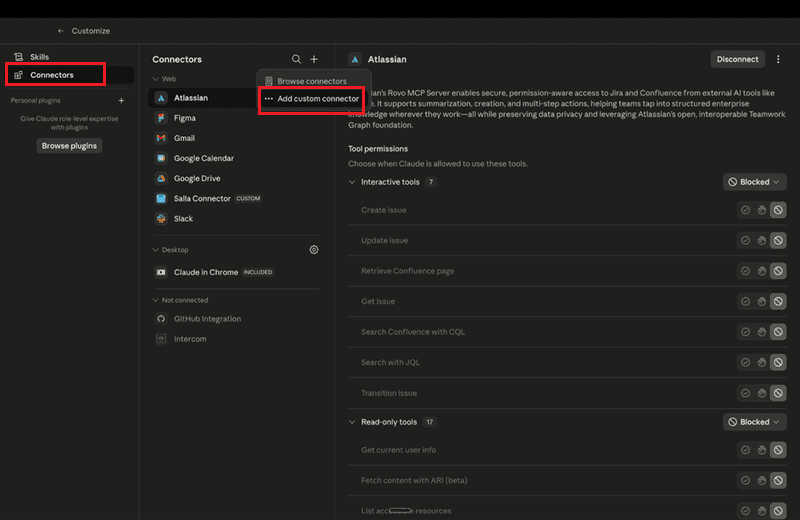Set Create issue to always allow
The height and width of the screenshot is (520, 800).
click(x=745, y=210)
